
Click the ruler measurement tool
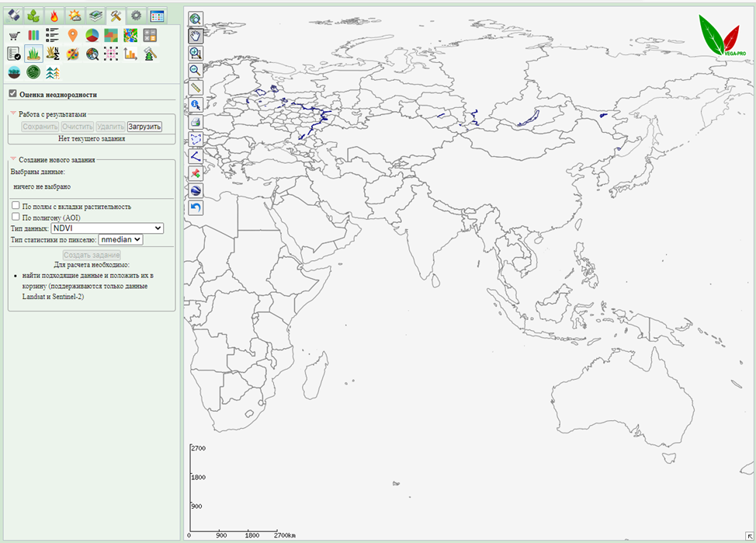point(196,87)
